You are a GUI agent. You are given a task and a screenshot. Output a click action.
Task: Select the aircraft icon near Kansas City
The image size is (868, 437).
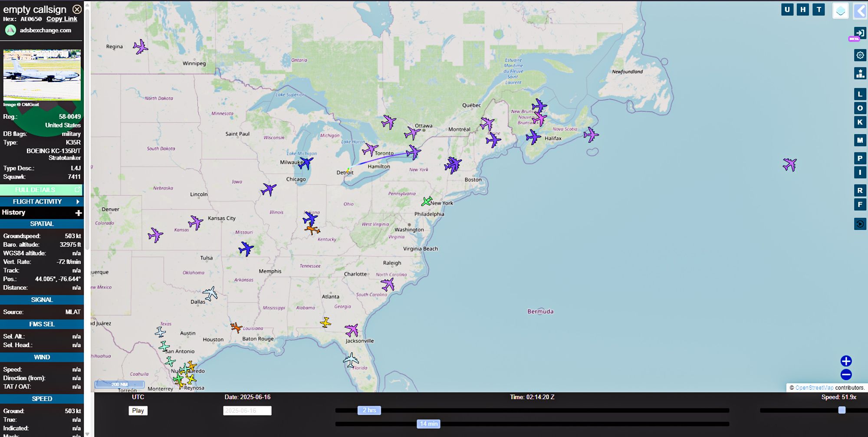tap(196, 223)
